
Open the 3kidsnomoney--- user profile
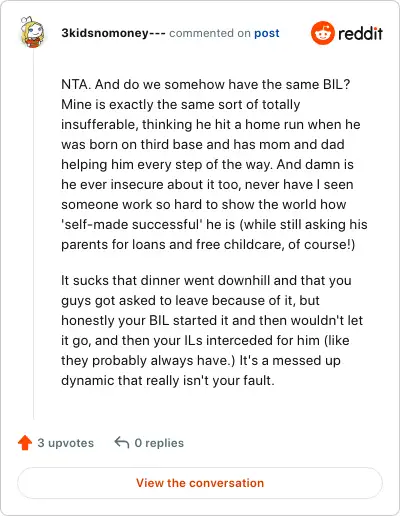(113, 33)
